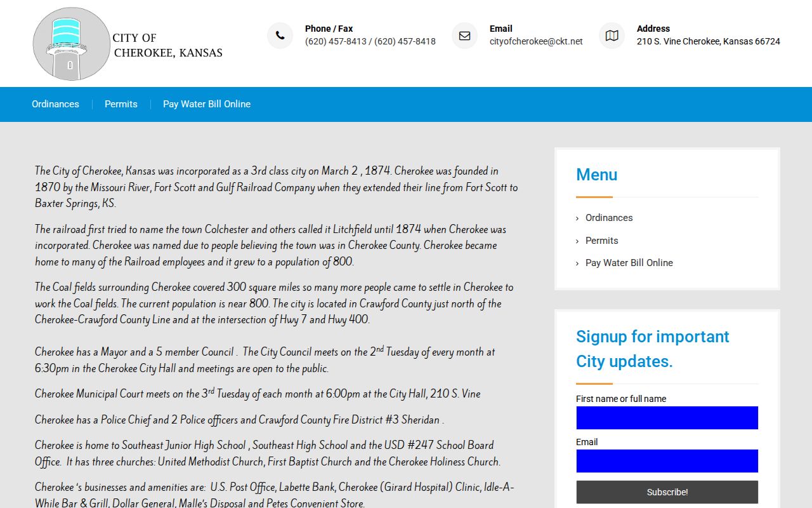Click the First name or full name field
The width and height of the screenshot is (812, 508).
coord(667,418)
